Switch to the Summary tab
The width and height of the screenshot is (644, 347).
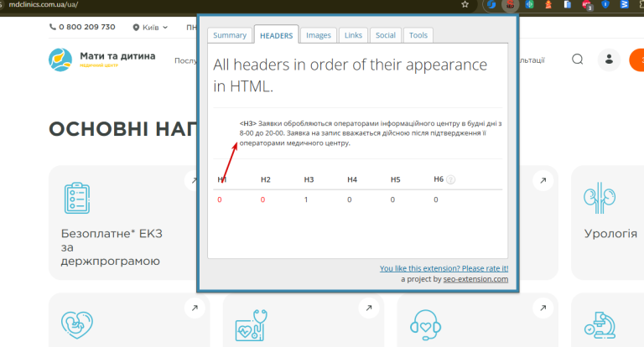pyautogui.click(x=230, y=35)
